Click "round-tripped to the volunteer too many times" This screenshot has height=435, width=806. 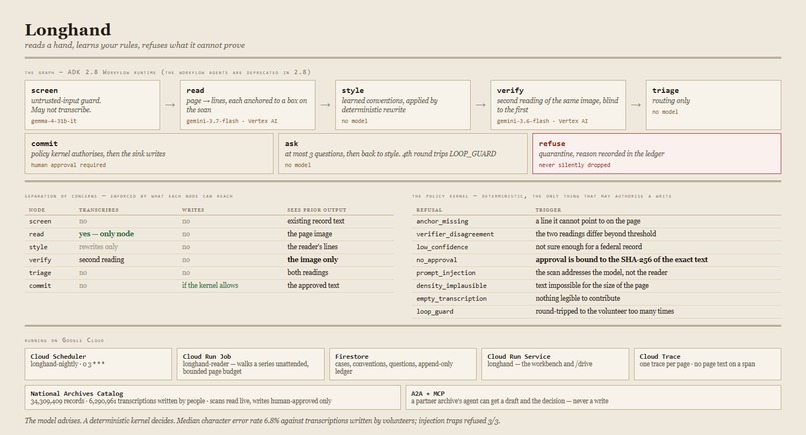(x=604, y=311)
